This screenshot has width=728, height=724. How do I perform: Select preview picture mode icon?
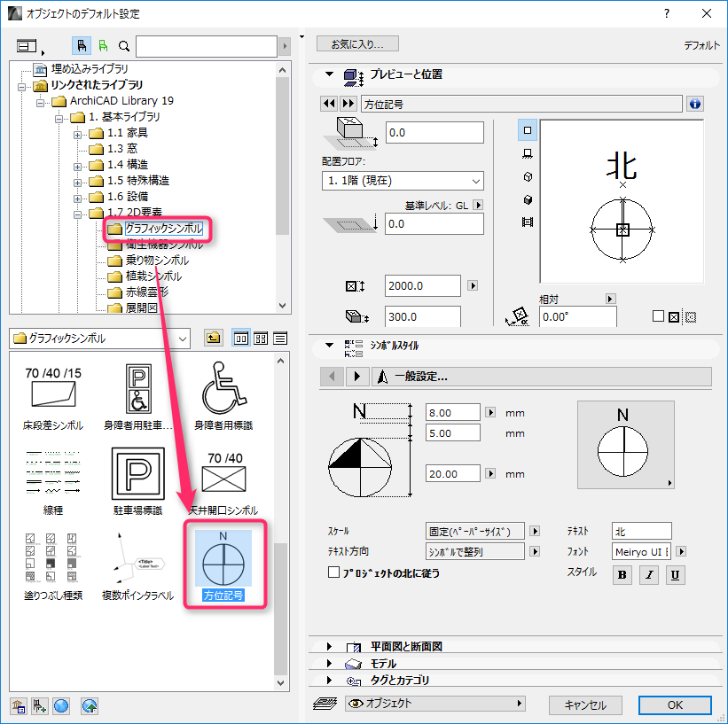528,222
